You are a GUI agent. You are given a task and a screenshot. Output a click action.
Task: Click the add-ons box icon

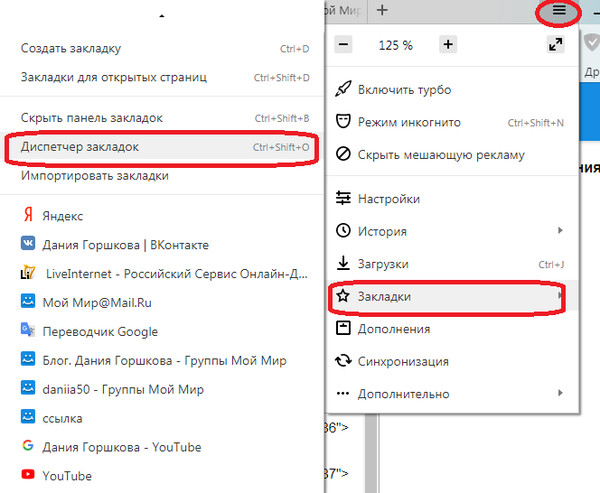(x=343, y=328)
